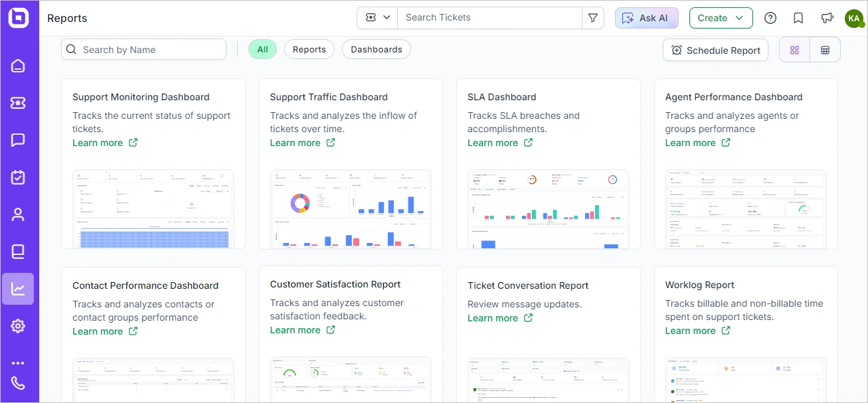This screenshot has width=868, height=403.
Task: Click the Worklog Report title
Action: coord(700,285)
